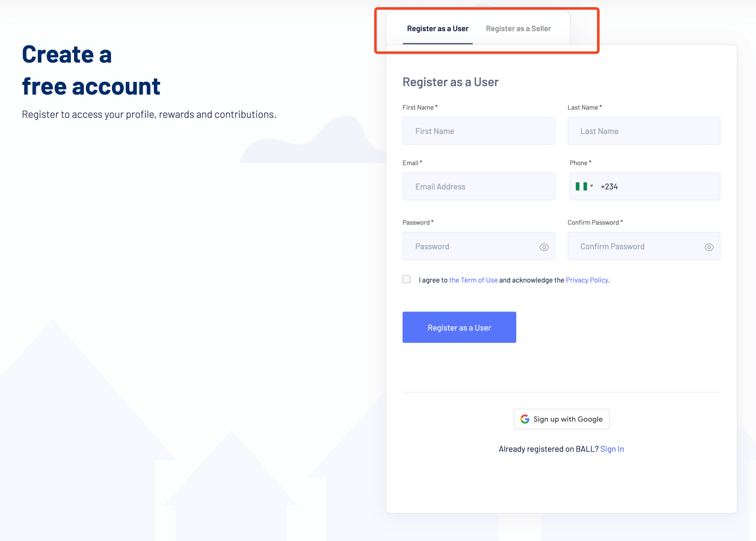Show the Password using the eye icon

point(543,246)
